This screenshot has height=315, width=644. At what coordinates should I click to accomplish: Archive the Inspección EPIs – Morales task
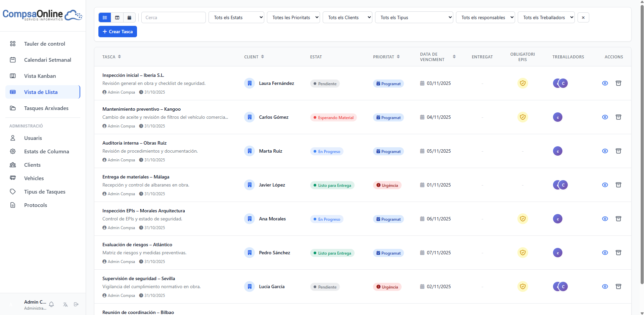[618, 219]
